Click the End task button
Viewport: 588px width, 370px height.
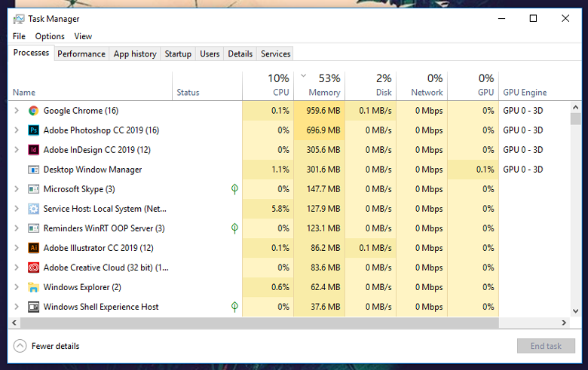coord(546,346)
